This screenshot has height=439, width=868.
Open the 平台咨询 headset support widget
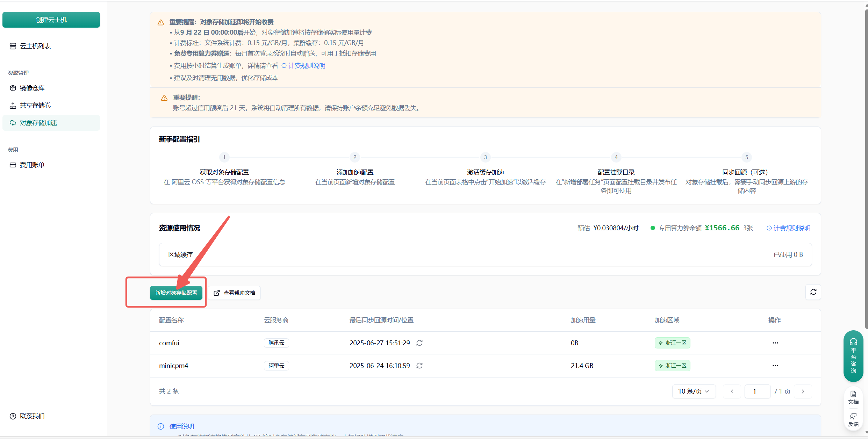click(x=853, y=356)
